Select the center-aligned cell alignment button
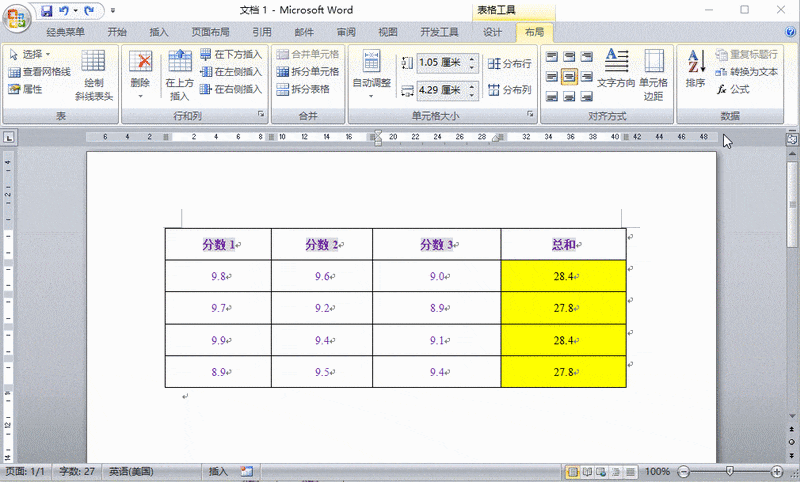 click(x=568, y=76)
